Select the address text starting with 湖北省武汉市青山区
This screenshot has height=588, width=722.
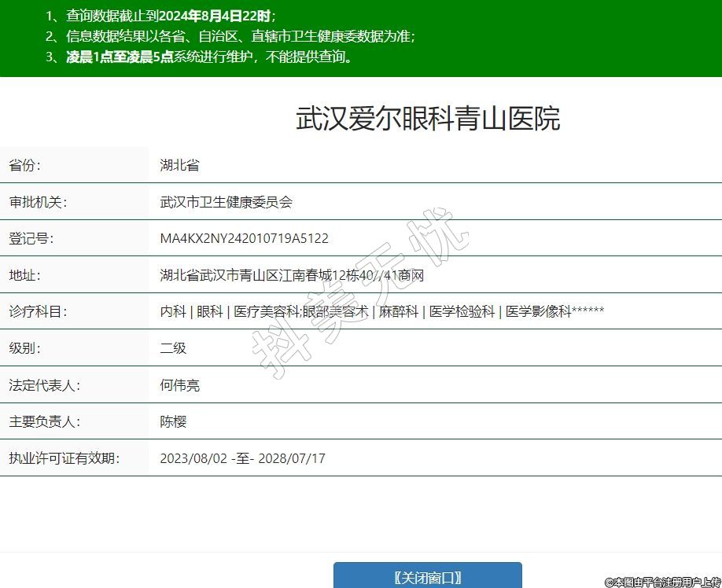[x=292, y=275]
